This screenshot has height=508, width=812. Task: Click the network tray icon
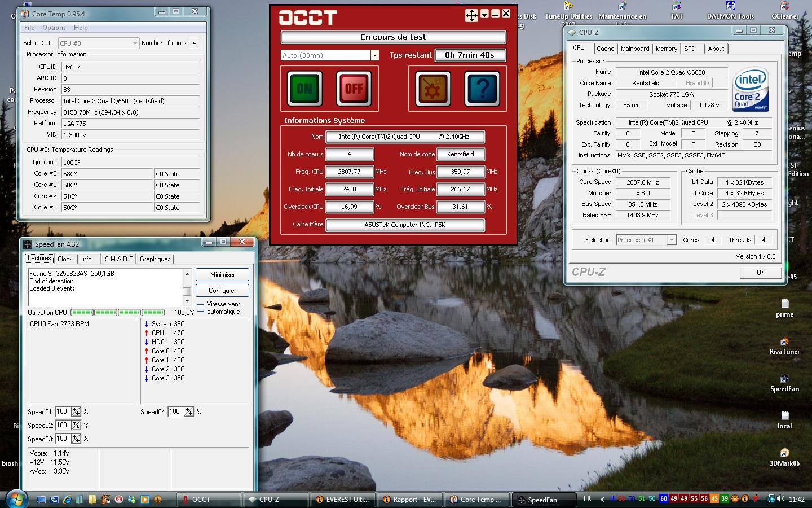770,499
